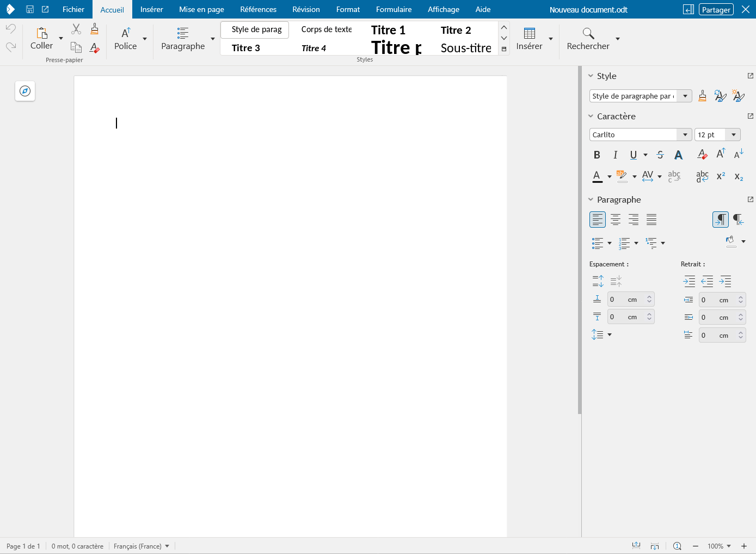Open the paragraph style dropdown in sidebar

click(x=685, y=96)
